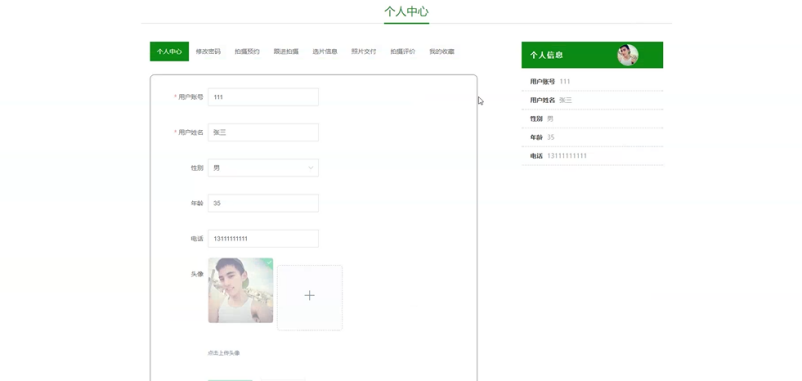Click the 点击上传头像 hint text
Screen dimensions: 802x381
click(224, 353)
